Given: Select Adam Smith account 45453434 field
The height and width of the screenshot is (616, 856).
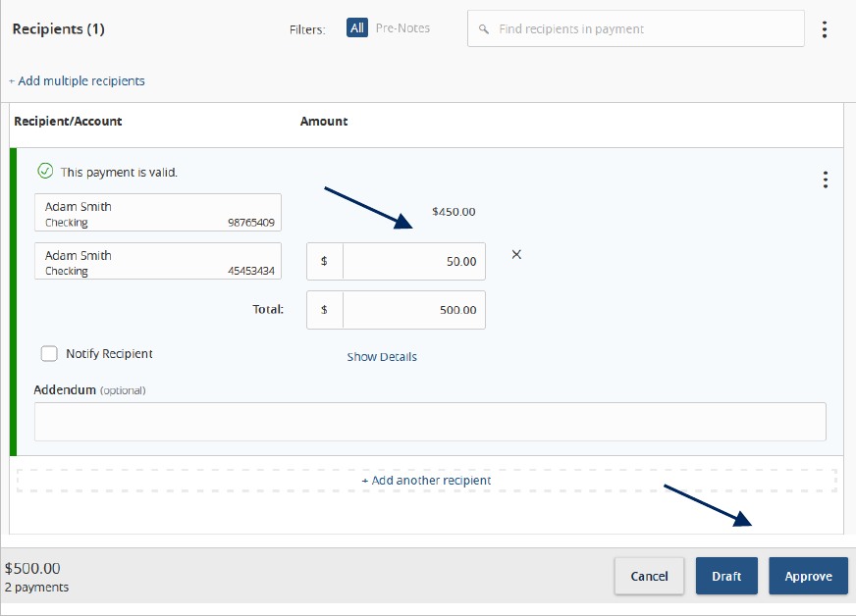Looking at the screenshot, I should click(158, 261).
